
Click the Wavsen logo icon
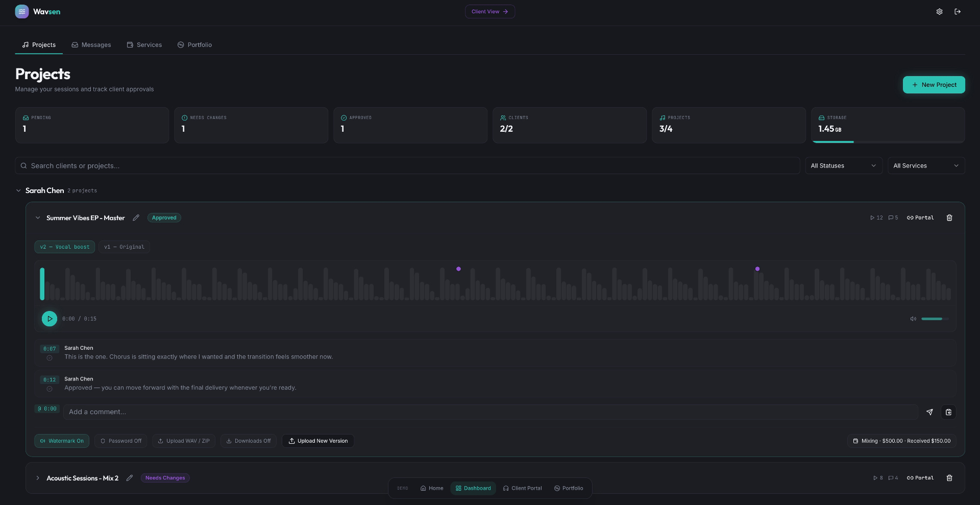tap(22, 11)
